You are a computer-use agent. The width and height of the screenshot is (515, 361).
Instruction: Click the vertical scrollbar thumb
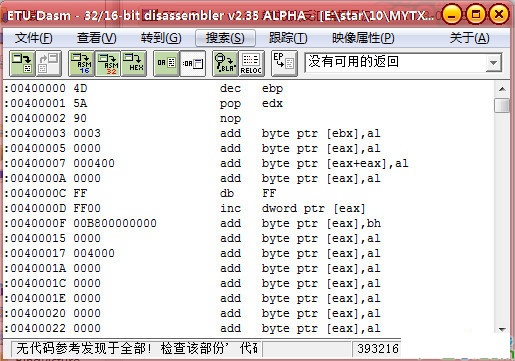[x=502, y=106]
